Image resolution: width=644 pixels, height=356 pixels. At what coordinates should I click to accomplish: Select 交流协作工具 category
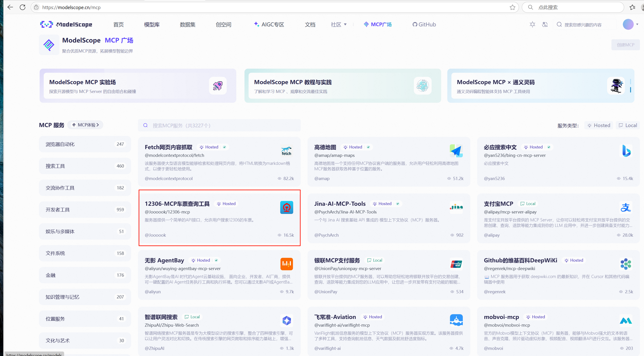(85, 188)
